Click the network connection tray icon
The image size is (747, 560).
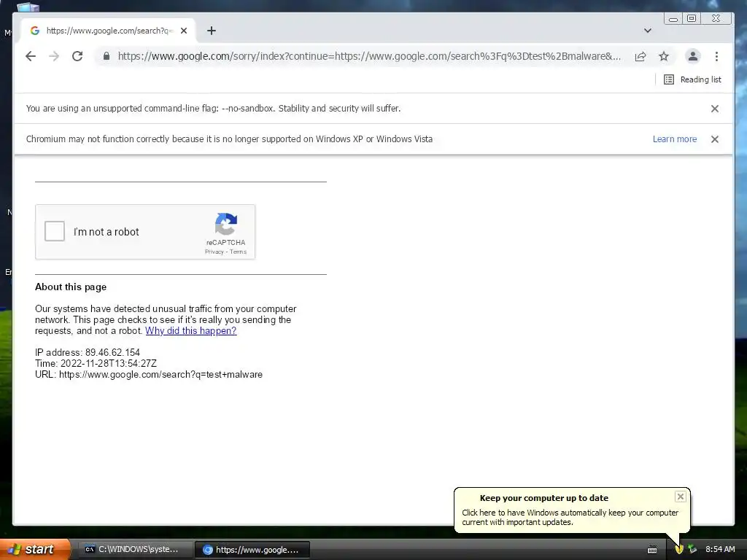(x=692, y=550)
